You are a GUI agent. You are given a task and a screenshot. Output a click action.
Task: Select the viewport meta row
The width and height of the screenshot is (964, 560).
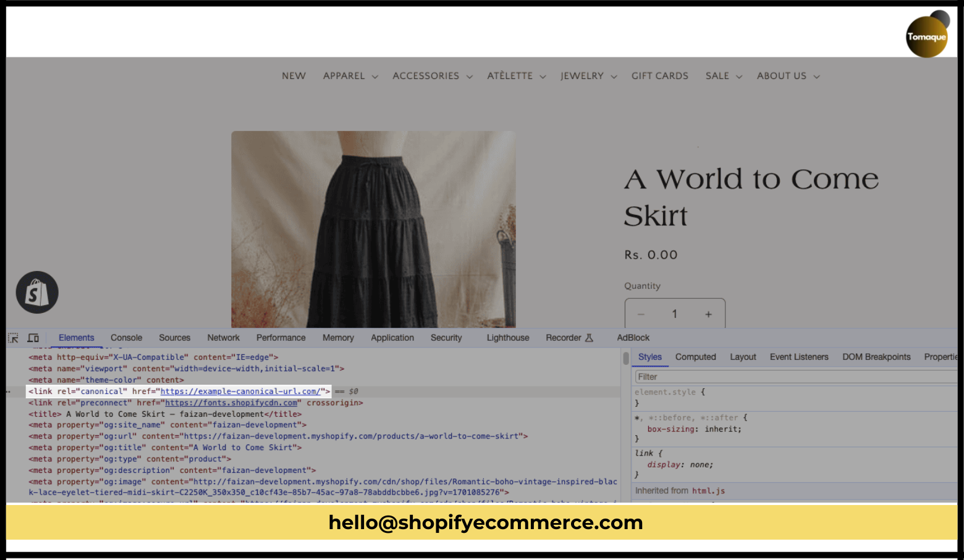click(x=186, y=369)
